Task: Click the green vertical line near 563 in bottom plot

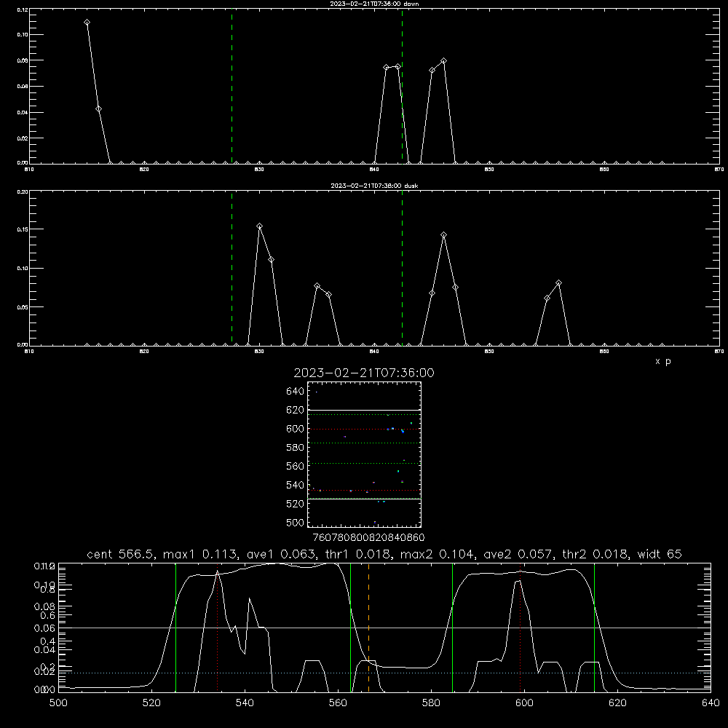Action: point(350,628)
